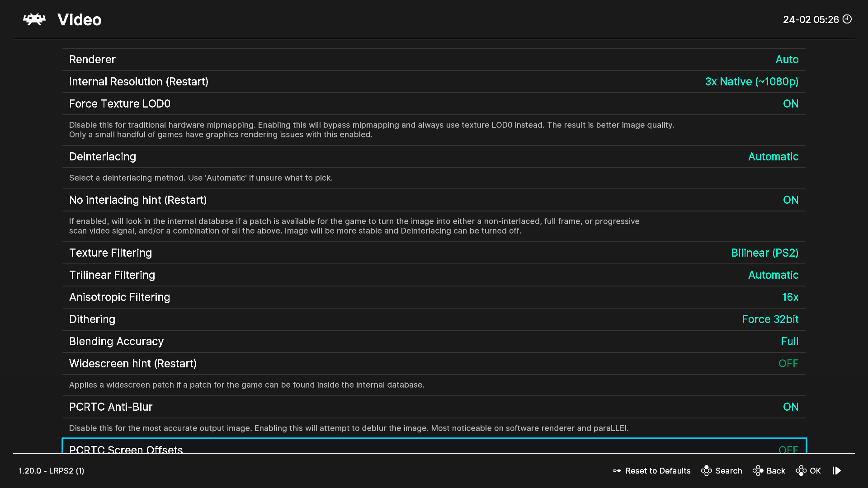The image size is (868, 488).
Task: Toggle No interlacing hint (Restart)
Action: pos(434,200)
